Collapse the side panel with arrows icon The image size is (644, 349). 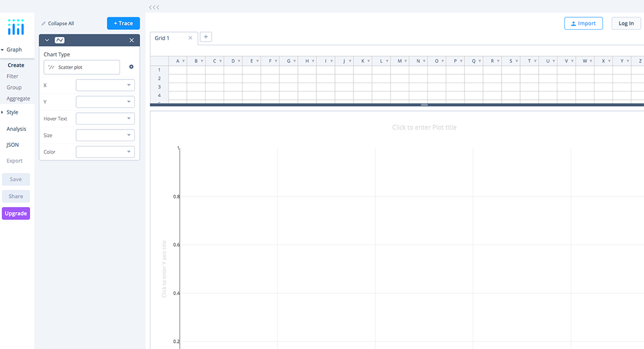(x=154, y=7)
